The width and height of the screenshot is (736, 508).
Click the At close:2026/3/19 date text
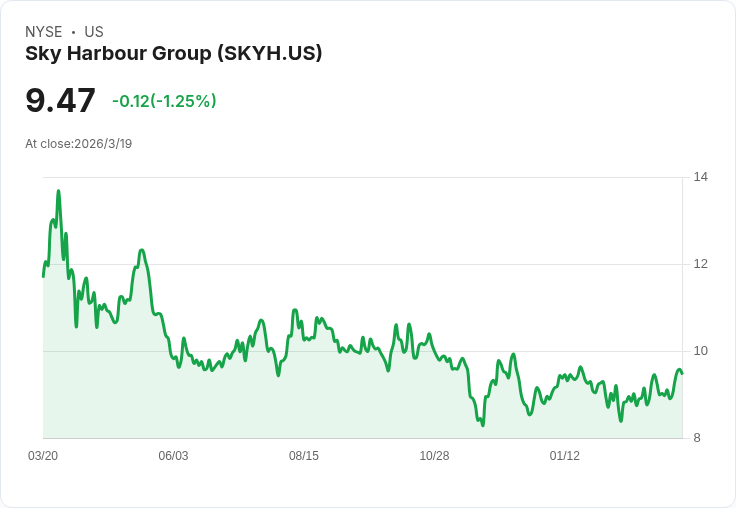pos(78,144)
